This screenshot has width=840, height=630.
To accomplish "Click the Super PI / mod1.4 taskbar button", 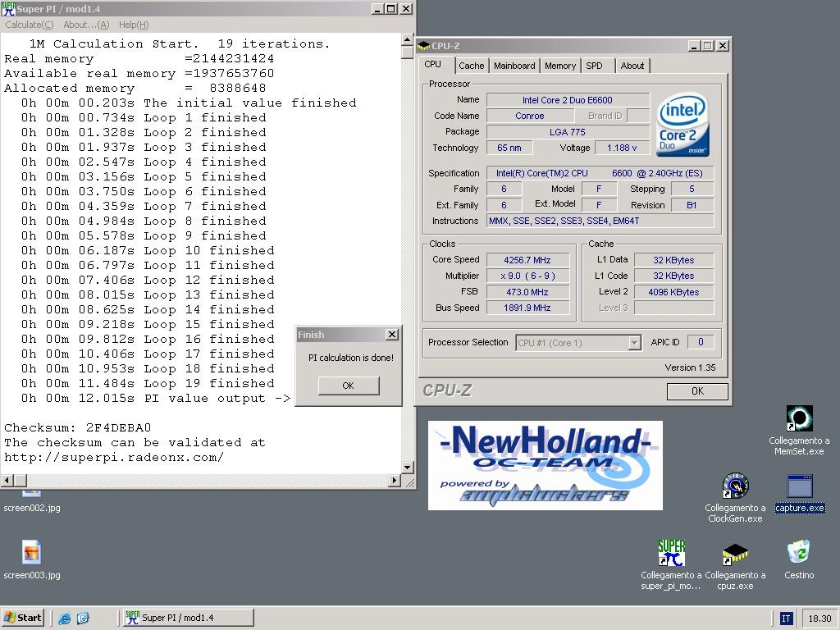I will tap(189, 618).
